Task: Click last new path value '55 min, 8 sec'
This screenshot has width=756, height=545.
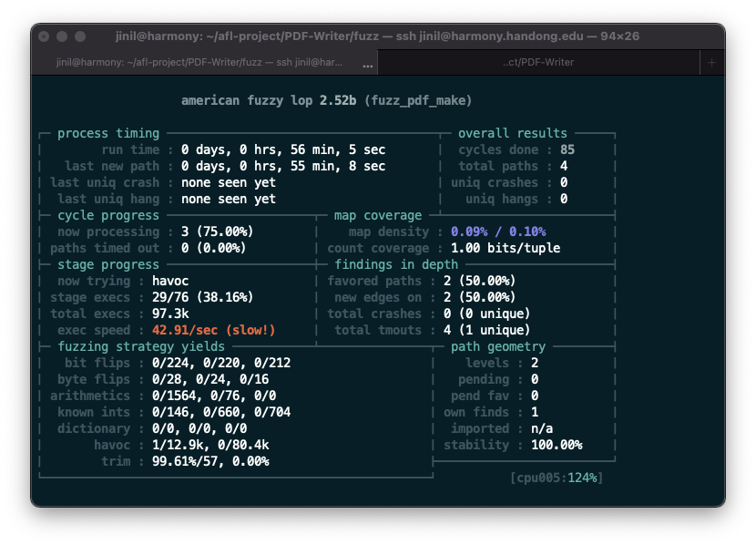Action: click(x=338, y=166)
